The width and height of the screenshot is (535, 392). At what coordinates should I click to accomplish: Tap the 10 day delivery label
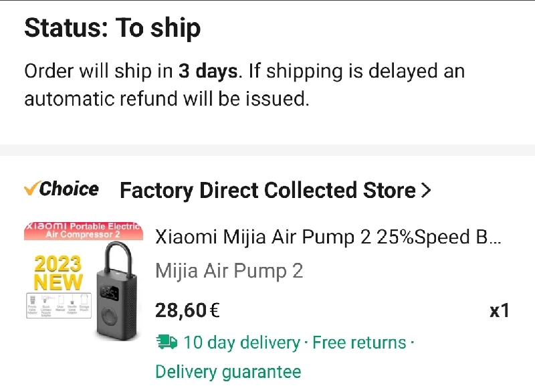point(241,342)
